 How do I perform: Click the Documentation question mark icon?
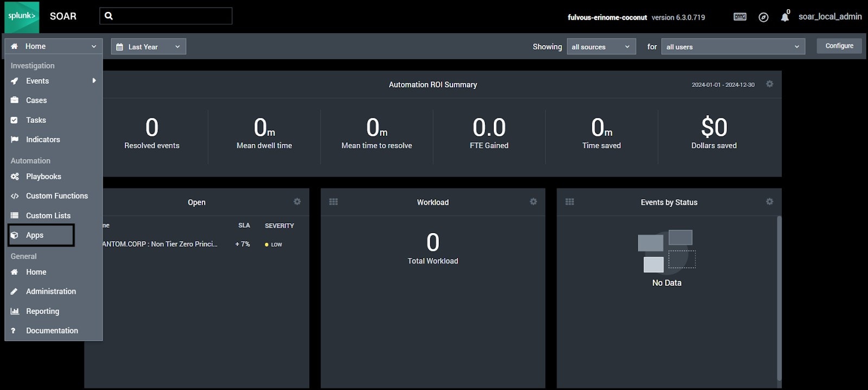click(x=14, y=331)
